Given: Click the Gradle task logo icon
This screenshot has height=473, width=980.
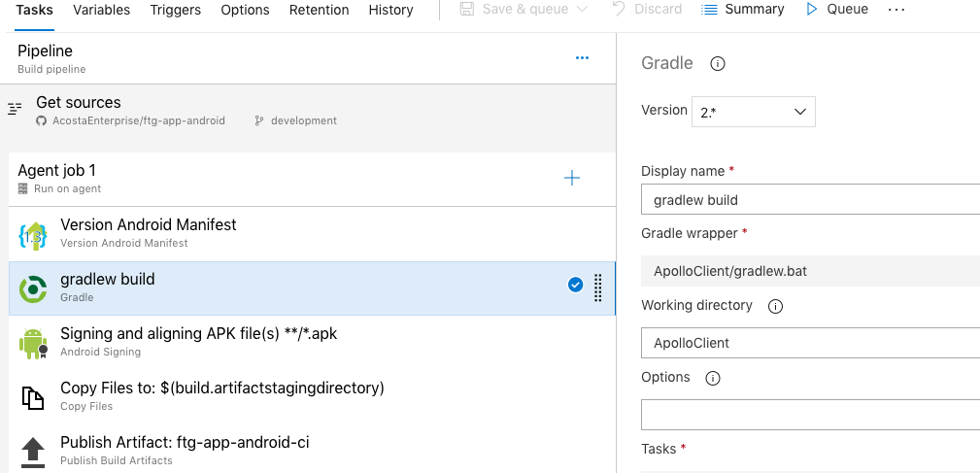Looking at the screenshot, I should tap(33, 288).
